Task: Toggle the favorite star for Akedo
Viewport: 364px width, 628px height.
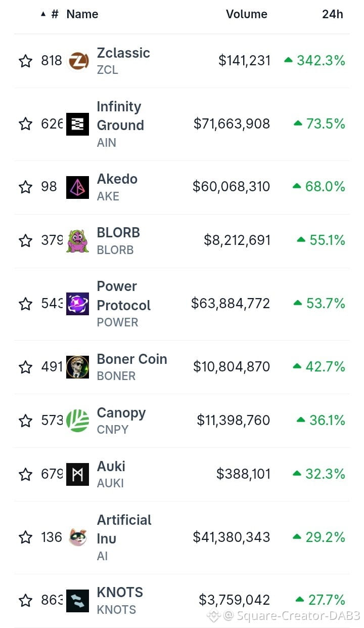Action: 25,187
